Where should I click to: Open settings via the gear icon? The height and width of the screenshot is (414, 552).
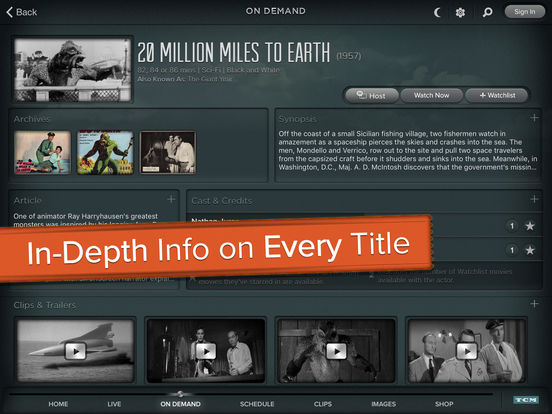point(460,13)
